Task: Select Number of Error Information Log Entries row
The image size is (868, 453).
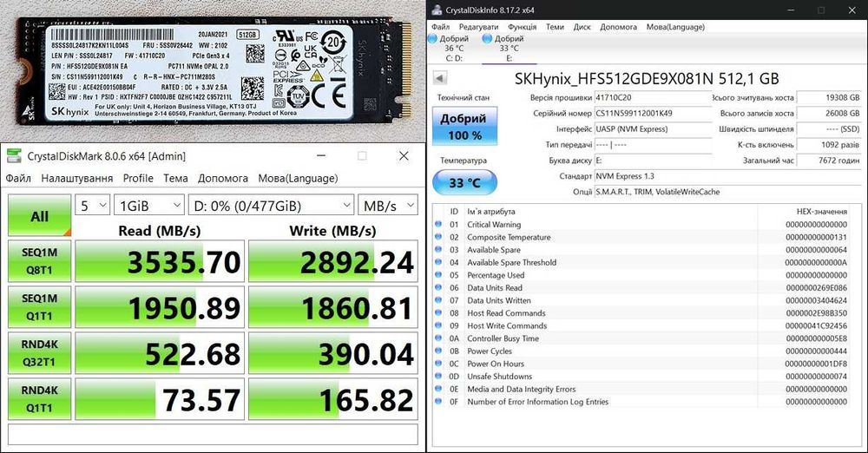Action: tap(641, 402)
